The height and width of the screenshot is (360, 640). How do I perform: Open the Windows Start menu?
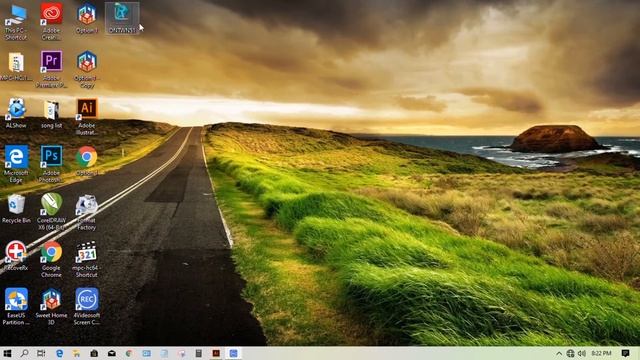[7, 353]
